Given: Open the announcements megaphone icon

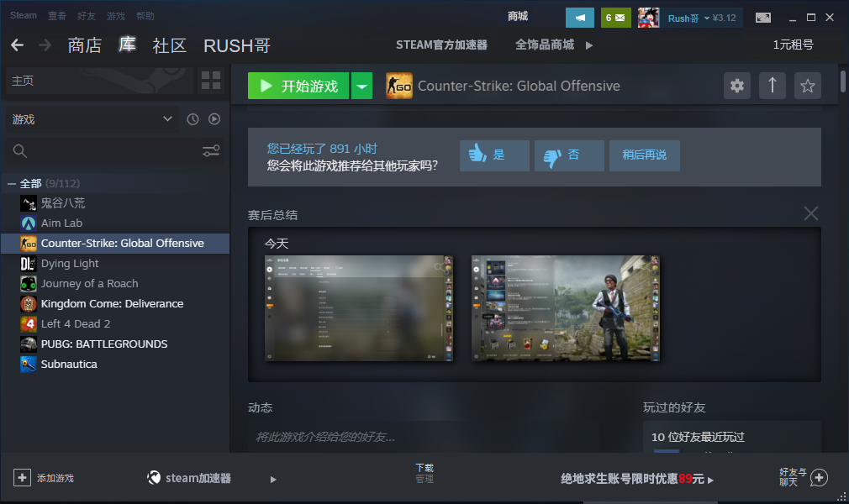Looking at the screenshot, I should [x=580, y=18].
